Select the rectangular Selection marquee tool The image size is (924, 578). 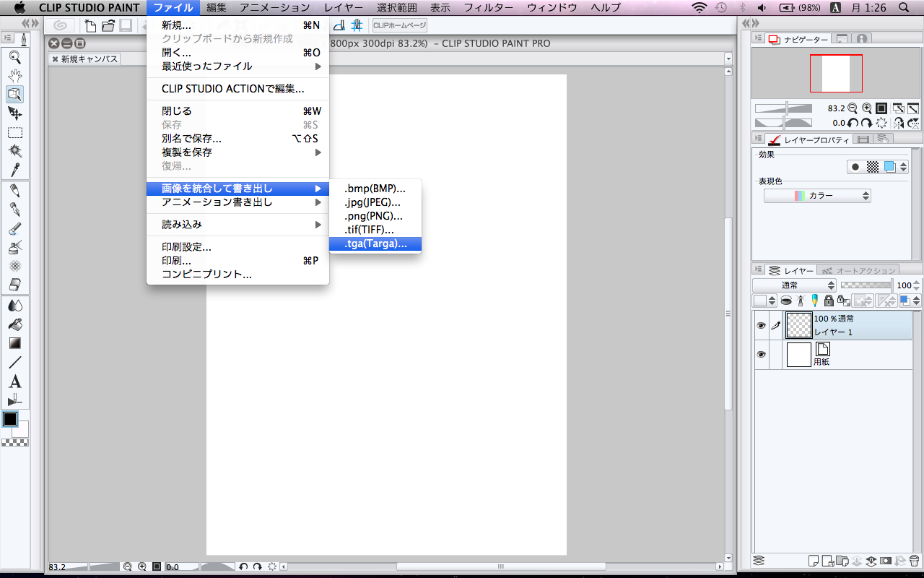point(14,132)
